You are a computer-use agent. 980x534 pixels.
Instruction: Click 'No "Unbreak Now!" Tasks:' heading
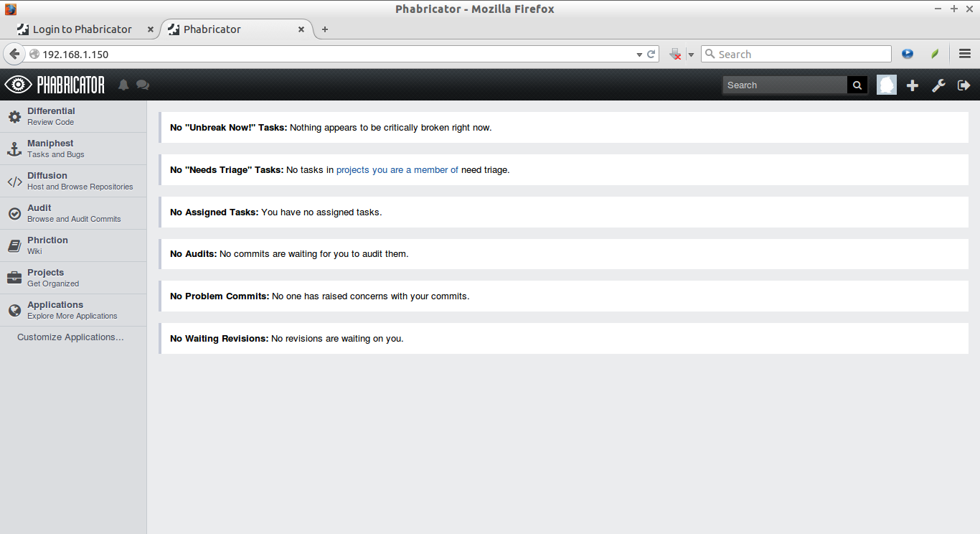click(x=228, y=128)
